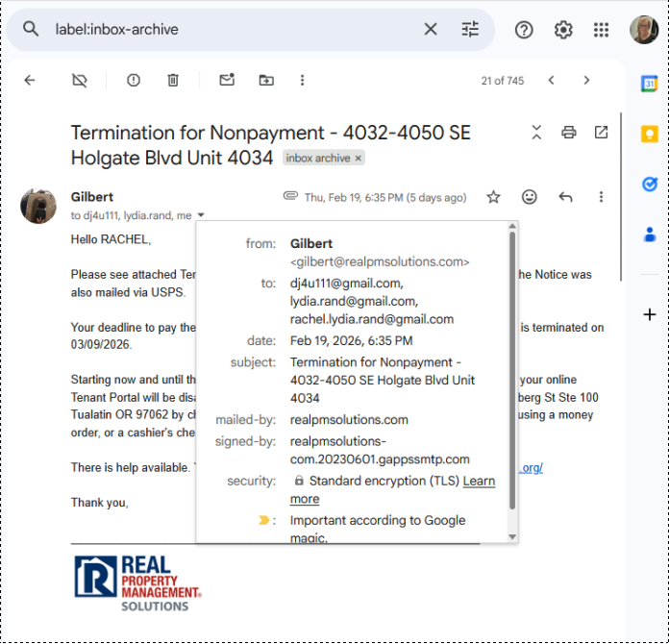Open email in a new window

[601, 133]
